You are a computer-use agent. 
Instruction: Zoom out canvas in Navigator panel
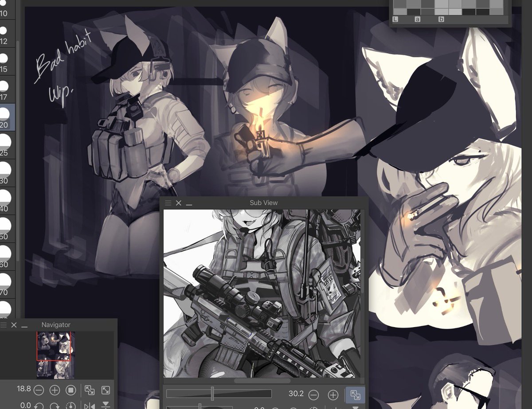click(x=39, y=390)
